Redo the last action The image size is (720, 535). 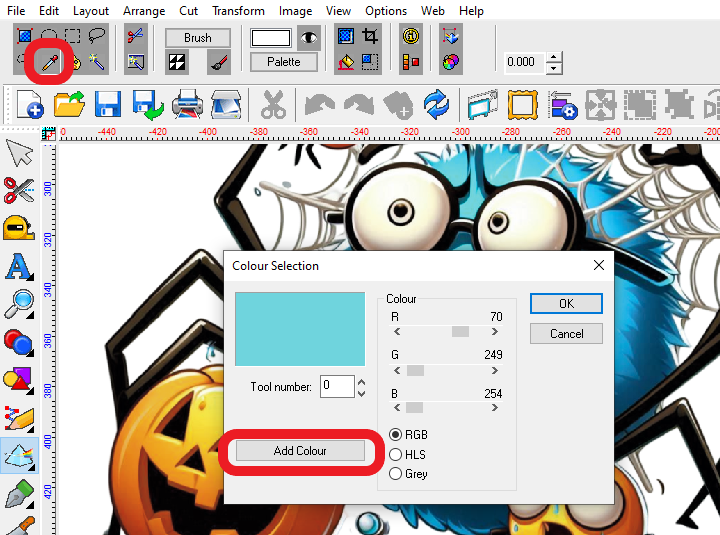click(359, 105)
